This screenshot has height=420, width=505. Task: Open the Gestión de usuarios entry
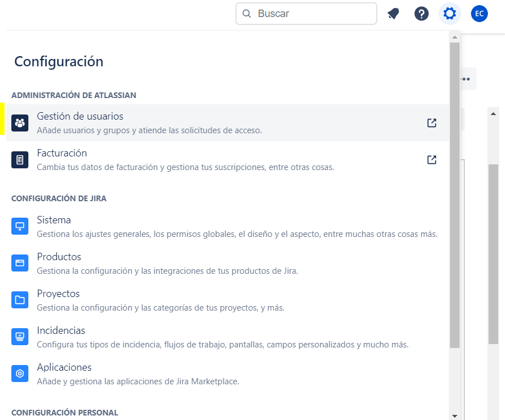click(228, 122)
